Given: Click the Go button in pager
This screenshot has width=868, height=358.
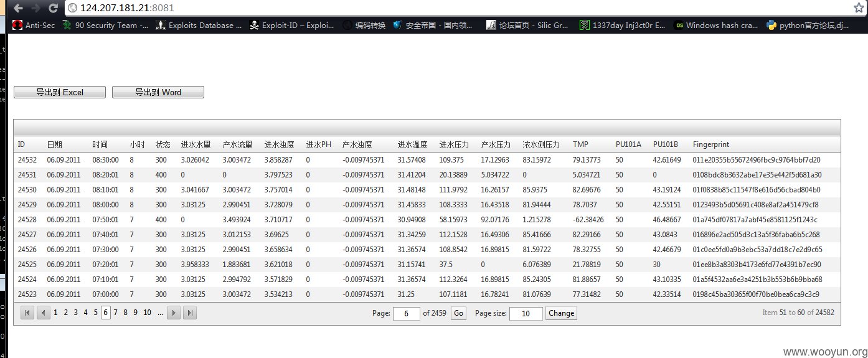Looking at the screenshot, I should (x=459, y=313).
